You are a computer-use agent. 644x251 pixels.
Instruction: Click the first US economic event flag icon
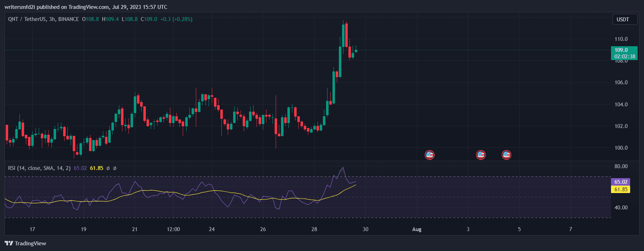(x=429, y=155)
